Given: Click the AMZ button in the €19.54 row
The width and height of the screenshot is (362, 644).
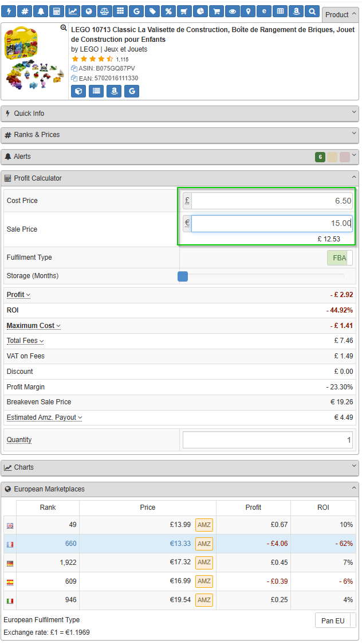Looking at the screenshot, I should [204, 600].
